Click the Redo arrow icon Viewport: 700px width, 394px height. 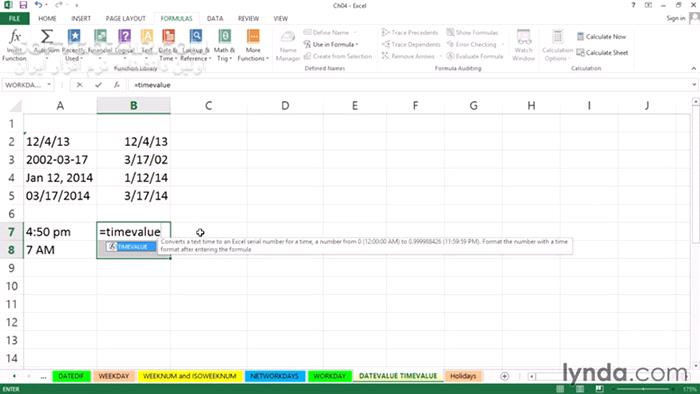(58, 5)
